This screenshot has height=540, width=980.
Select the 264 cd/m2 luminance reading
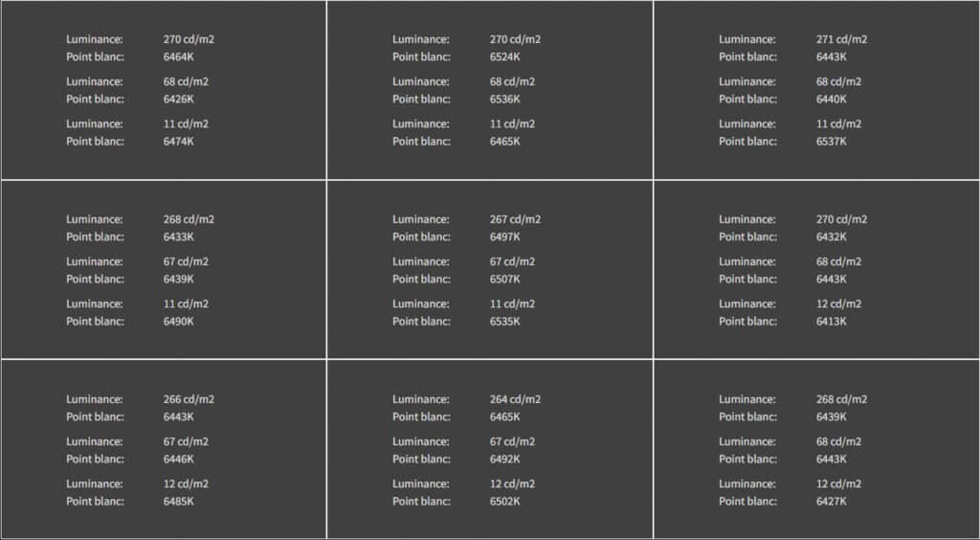coord(515,399)
